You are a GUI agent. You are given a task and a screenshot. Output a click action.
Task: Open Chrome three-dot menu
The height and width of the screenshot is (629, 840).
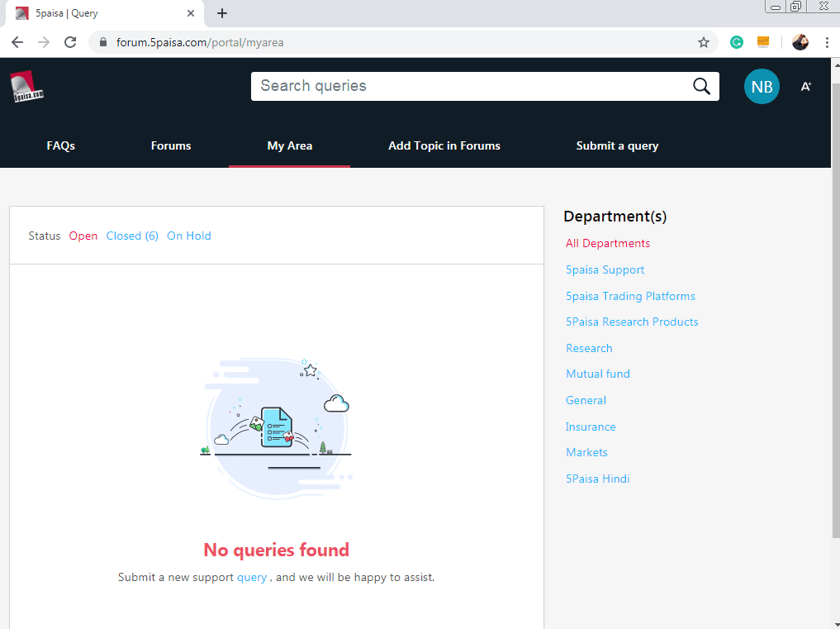coord(827,42)
